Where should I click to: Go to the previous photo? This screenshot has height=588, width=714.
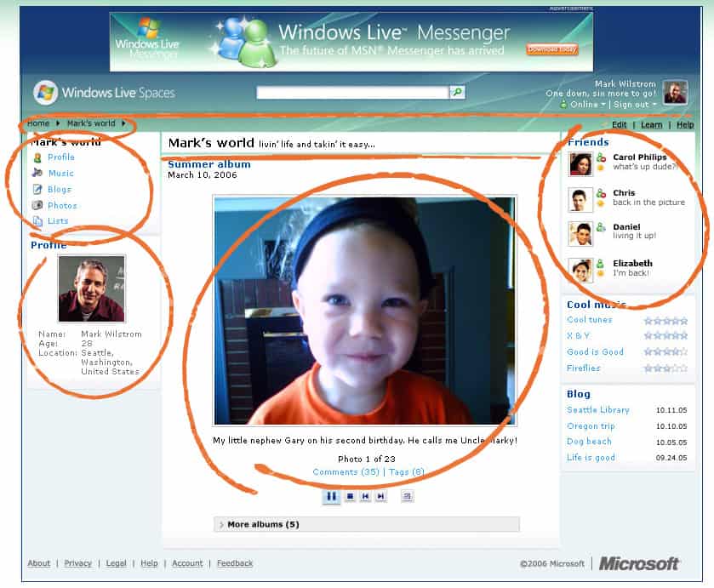click(x=365, y=496)
